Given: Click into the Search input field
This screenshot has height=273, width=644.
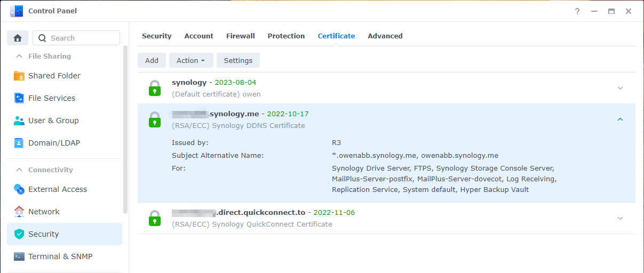Looking at the screenshot, I should point(83,38).
